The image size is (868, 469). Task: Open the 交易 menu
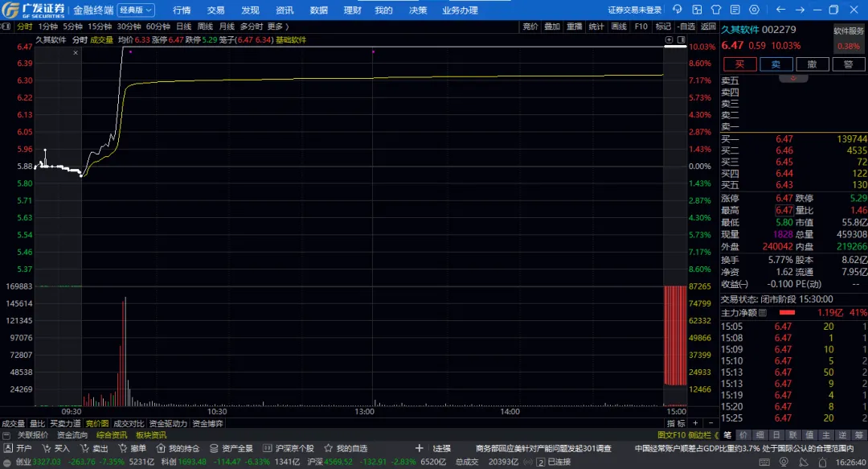(216, 10)
